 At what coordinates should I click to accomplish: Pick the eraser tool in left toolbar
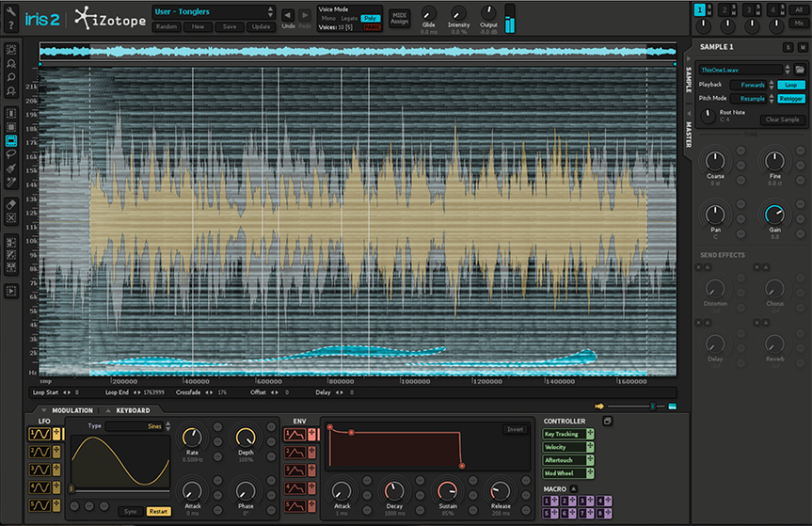11,203
